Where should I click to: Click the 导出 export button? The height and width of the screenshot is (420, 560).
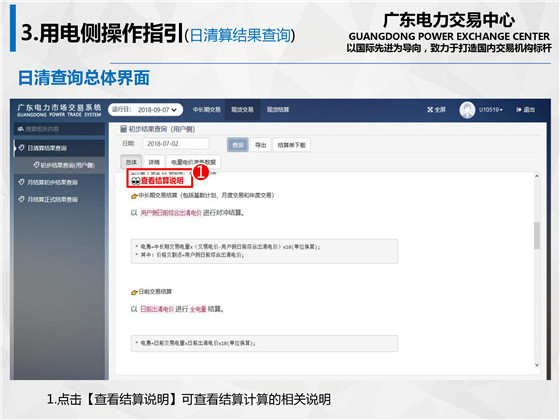point(260,145)
